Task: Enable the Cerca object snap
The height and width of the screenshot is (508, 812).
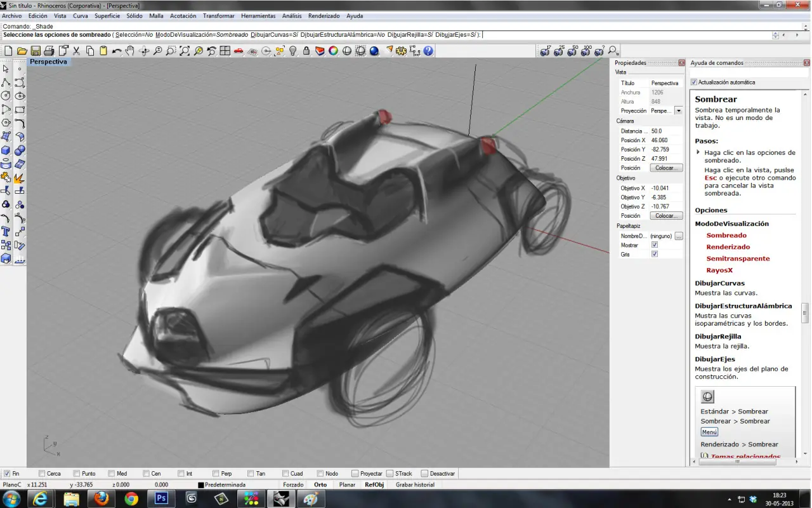Action: pos(42,474)
